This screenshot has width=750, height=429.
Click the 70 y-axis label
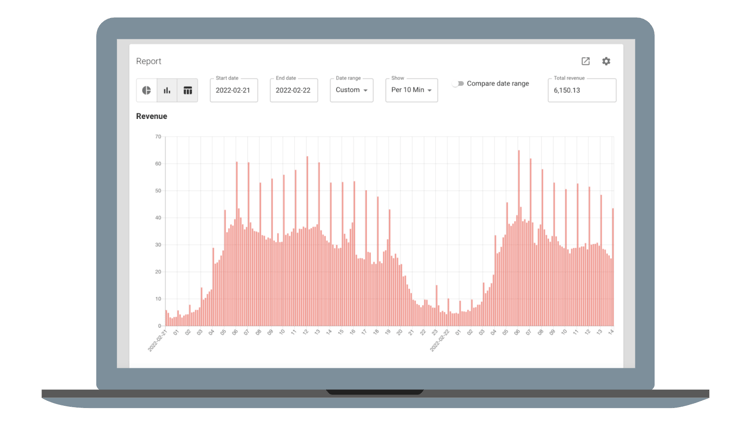tap(158, 137)
